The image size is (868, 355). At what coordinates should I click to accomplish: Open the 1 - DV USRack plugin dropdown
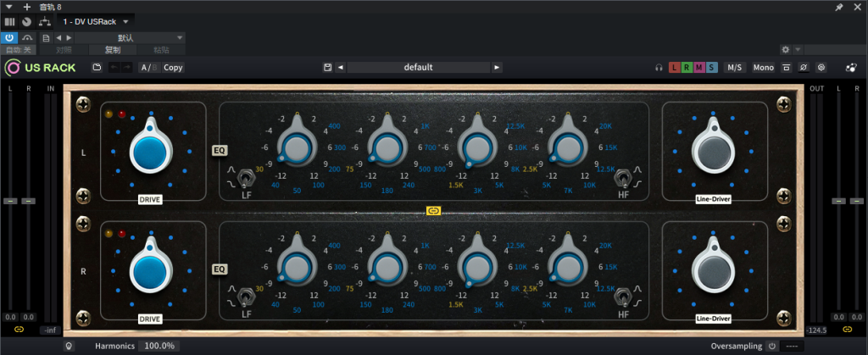click(x=95, y=21)
